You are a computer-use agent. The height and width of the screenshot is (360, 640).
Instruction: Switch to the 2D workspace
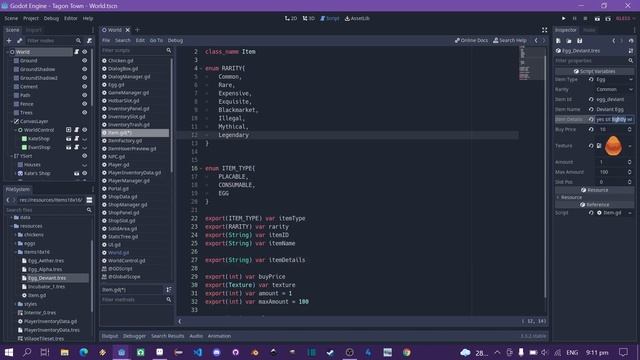coord(291,18)
